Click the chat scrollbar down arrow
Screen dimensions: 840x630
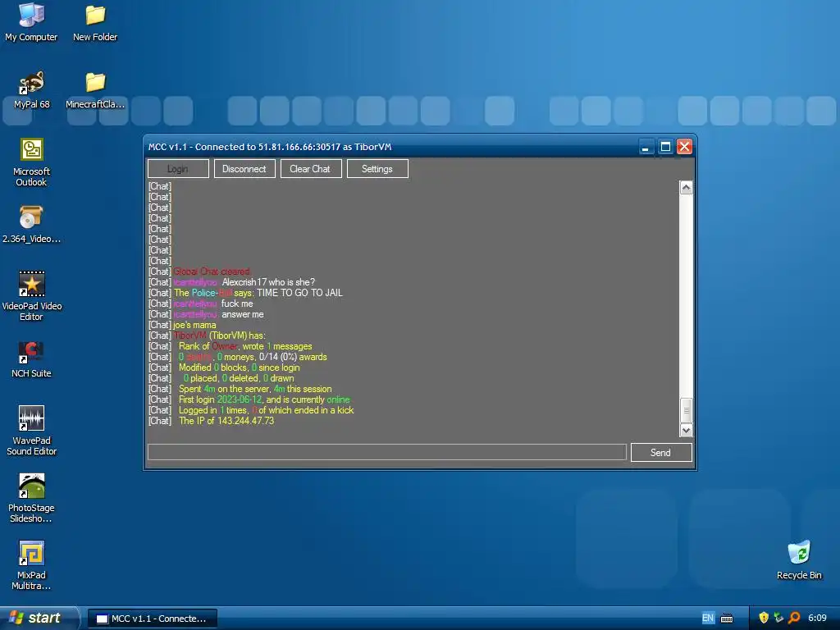tap(687, 430)
